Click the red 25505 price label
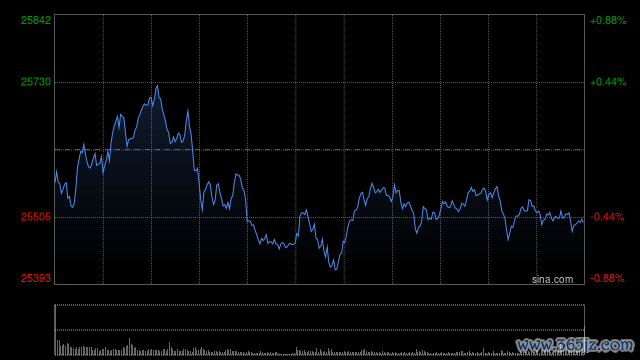 click(x=36, y=217)
